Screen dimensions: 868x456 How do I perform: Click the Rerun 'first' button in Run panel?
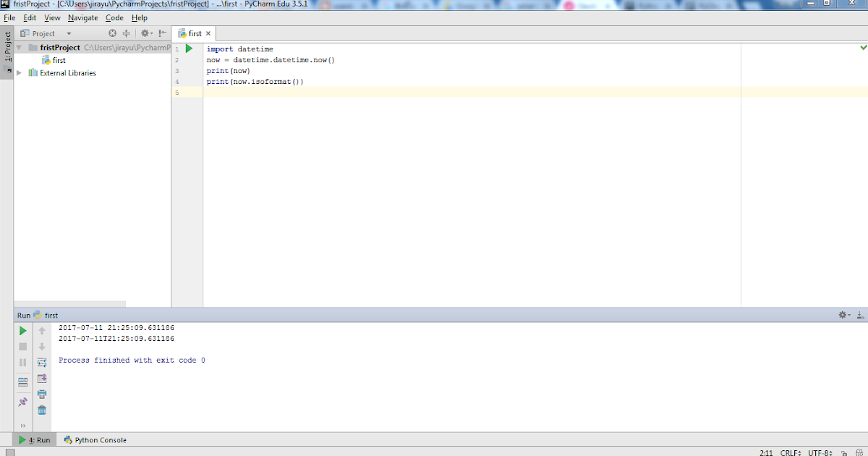point(22,330)
